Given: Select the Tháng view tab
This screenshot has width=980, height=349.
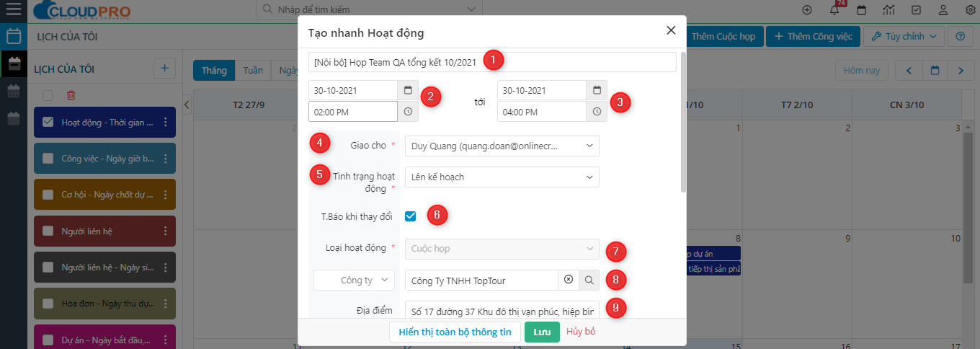Looking at the screenshot, I should pyautogui.click(x=214, y=71).
